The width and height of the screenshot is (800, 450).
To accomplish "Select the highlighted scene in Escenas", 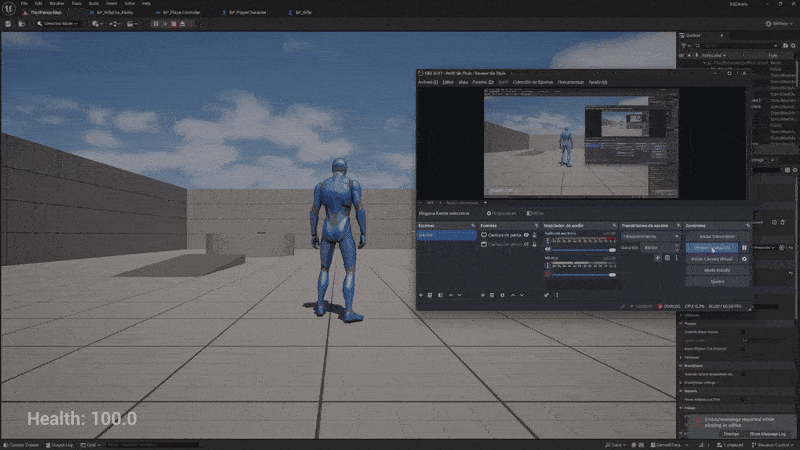I will pyautogui.click(x=447, y=235).
